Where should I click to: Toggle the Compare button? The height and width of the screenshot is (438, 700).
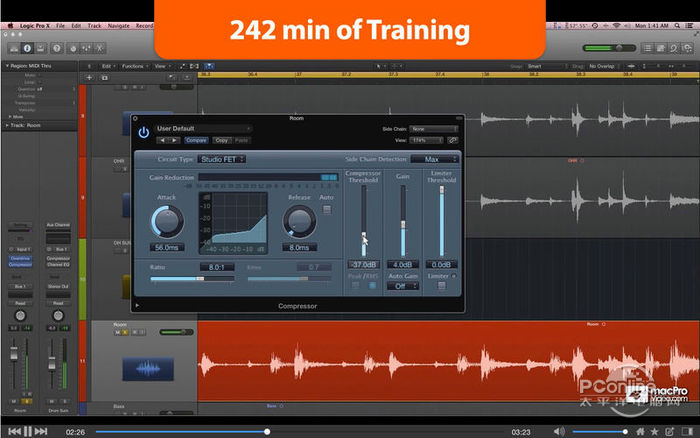click(196, 140)
